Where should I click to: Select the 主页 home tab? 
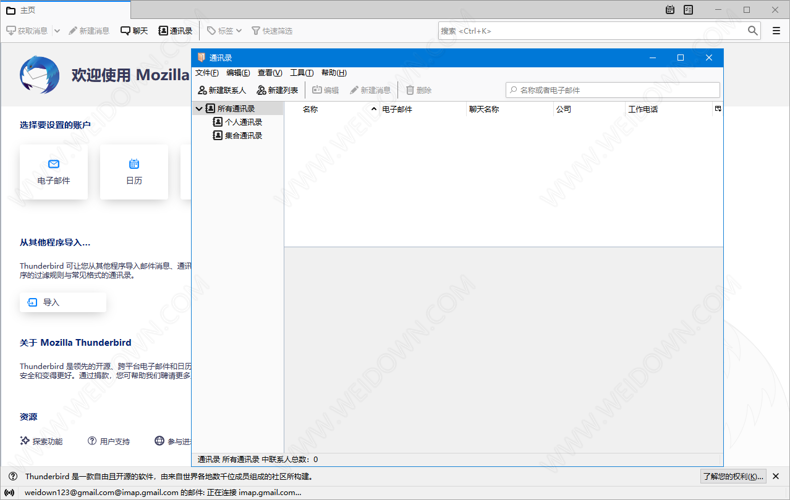coord(65,10)
